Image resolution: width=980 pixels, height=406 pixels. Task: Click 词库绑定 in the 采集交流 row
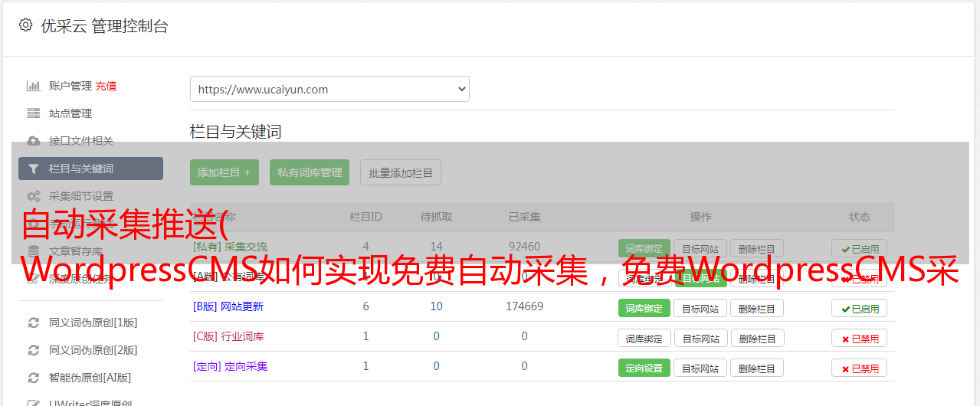[x=644, y=248]
